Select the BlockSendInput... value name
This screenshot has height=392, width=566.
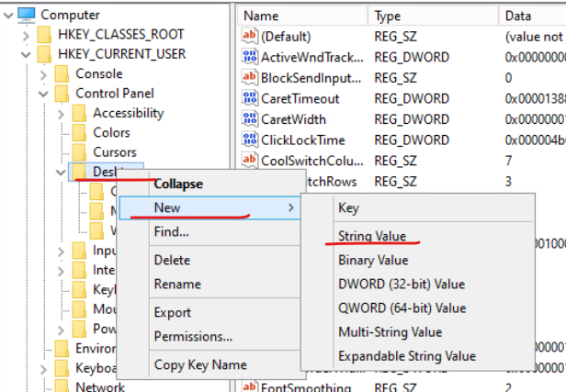(x=311, y=78)
